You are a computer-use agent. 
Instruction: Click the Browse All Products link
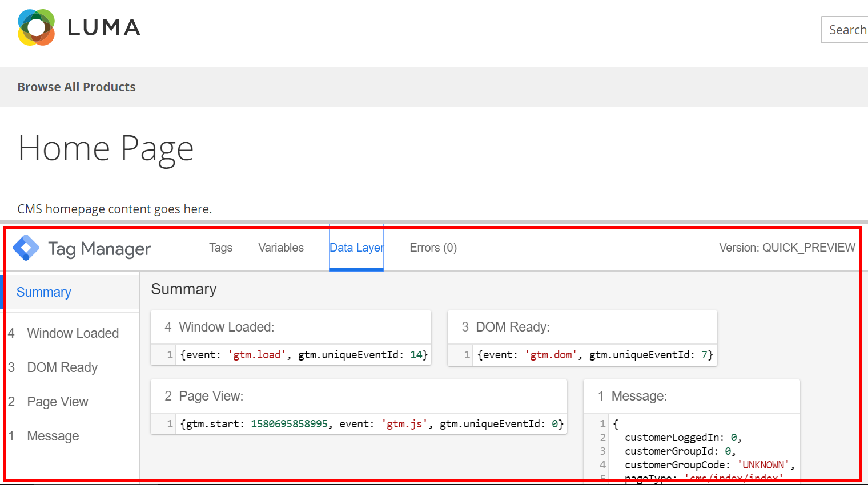(77, 87)
